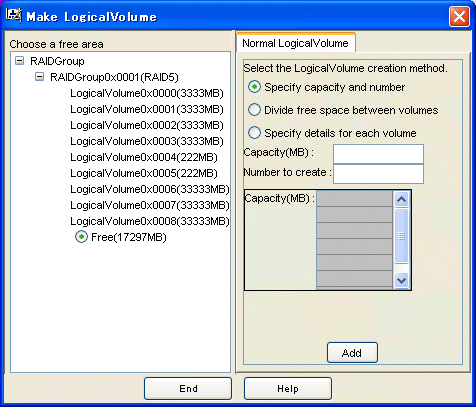Select LogicalVolume0x0008(33333MB) entry
The image size is (476, 407).
point(150,221)
